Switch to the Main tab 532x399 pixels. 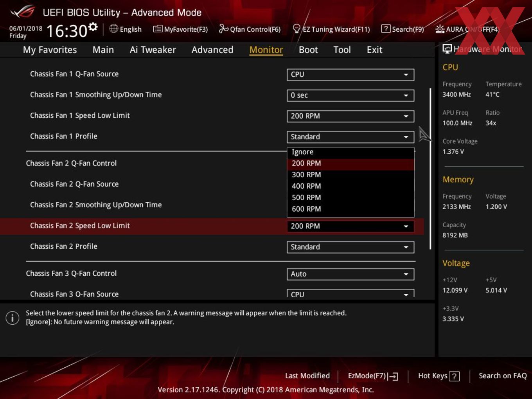point(103,50)
